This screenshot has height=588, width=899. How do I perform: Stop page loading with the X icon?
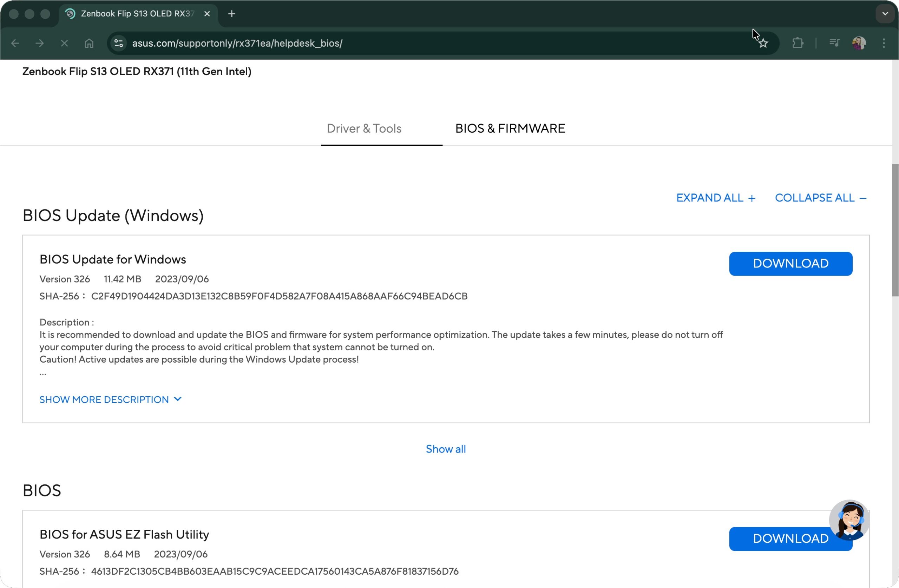pos(64,43)
